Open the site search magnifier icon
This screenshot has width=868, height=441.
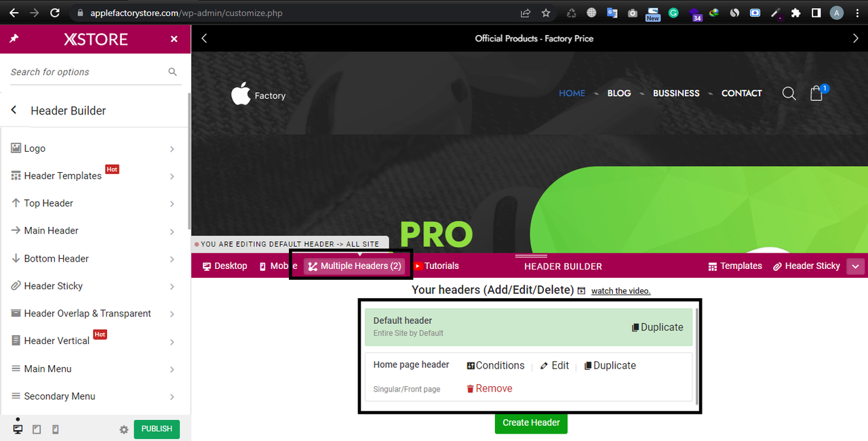click(789, 93)
